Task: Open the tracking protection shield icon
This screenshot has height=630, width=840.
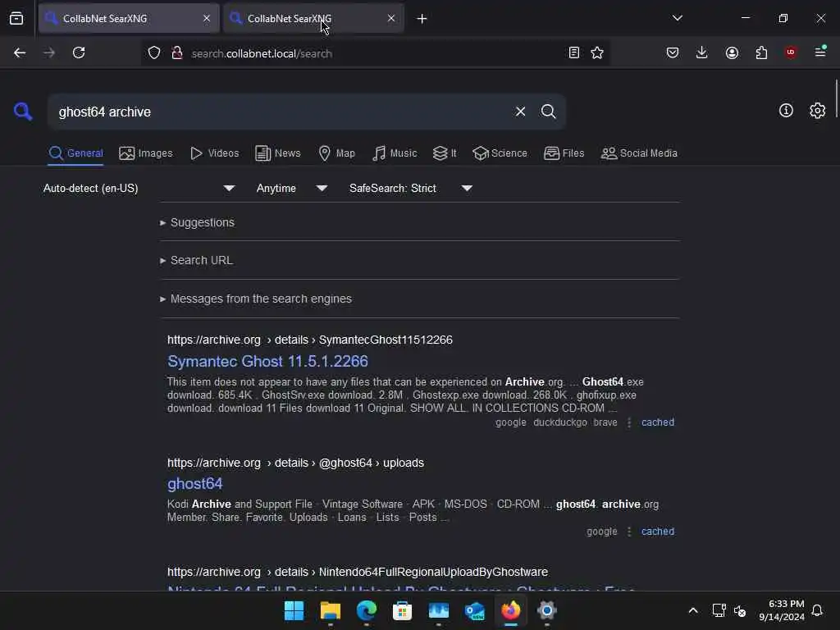Action: (x=154, y=53)
